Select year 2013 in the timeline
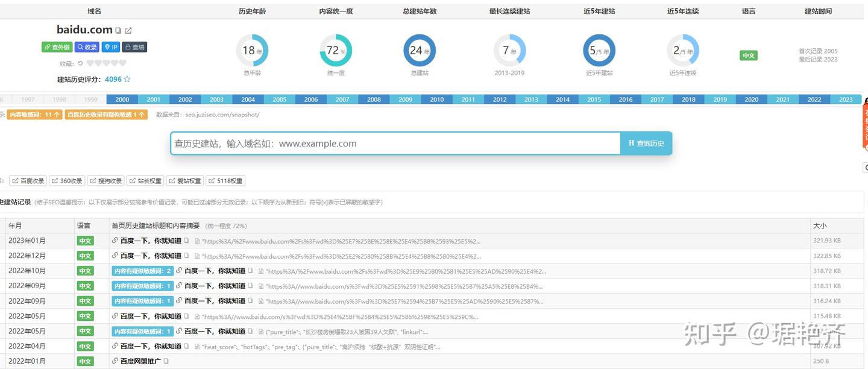Viewport: 868px width, 369px height. point(531,99)
